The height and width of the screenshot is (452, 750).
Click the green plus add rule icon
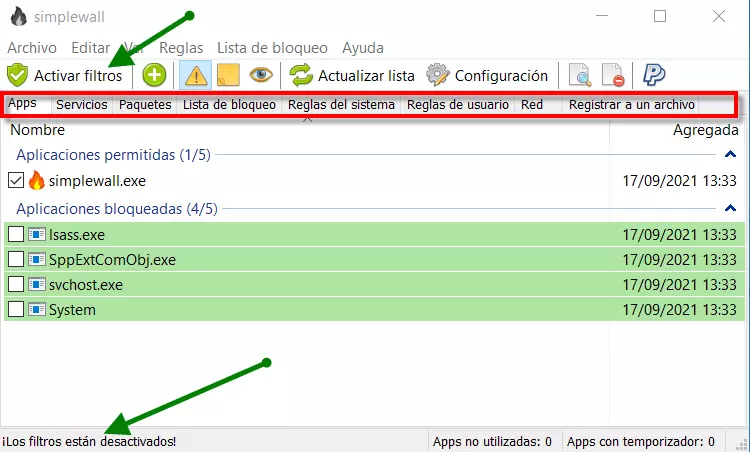point(154,75)
